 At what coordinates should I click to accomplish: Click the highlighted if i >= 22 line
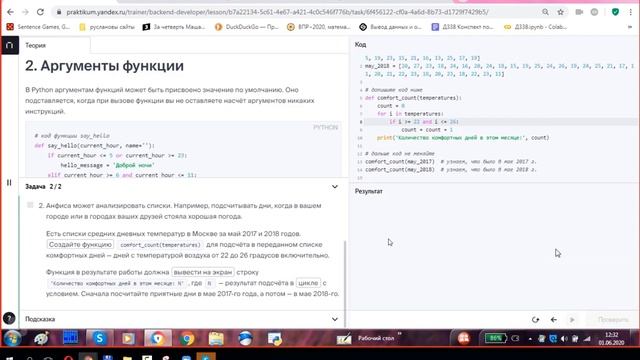click(x=424, y=122)
